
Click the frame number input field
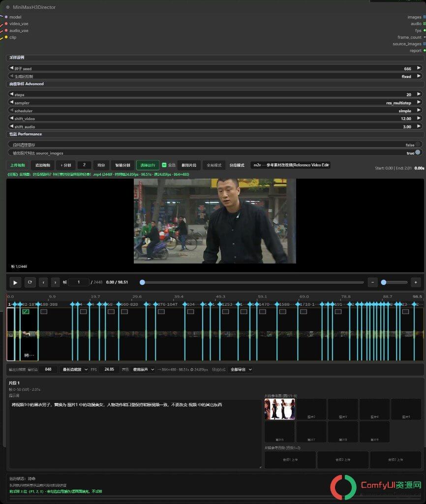coord(79,282)
